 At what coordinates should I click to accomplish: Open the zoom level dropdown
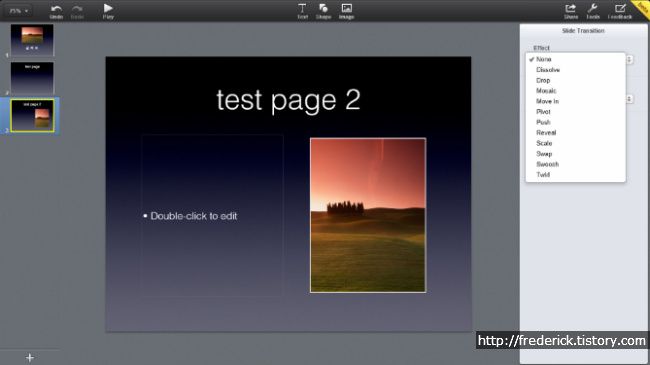click(19, 11)
